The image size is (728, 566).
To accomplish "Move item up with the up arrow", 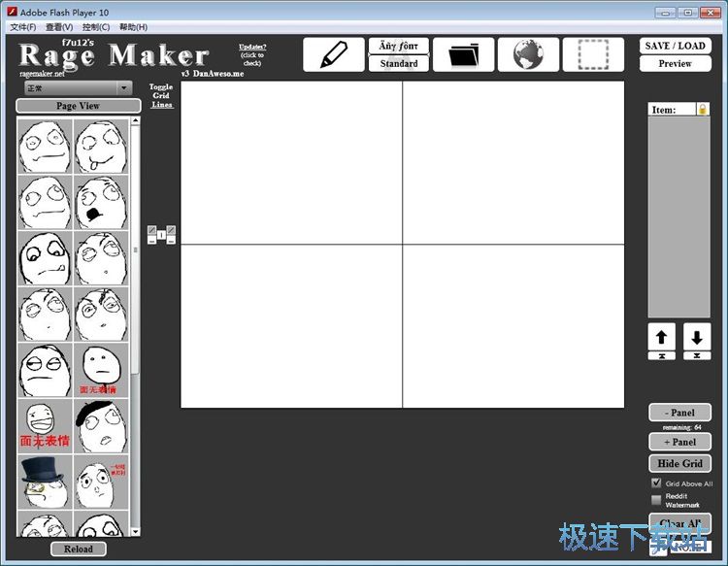I will pos(662,337).
